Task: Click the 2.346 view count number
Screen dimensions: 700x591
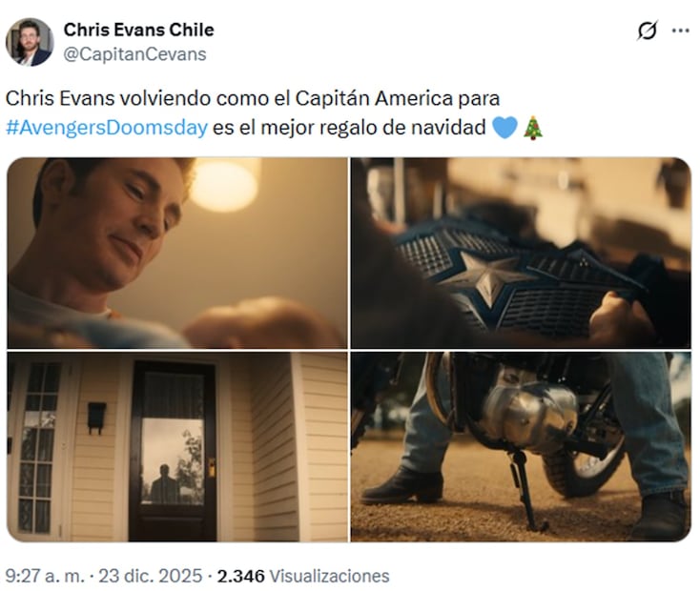Action: (240, 576)
